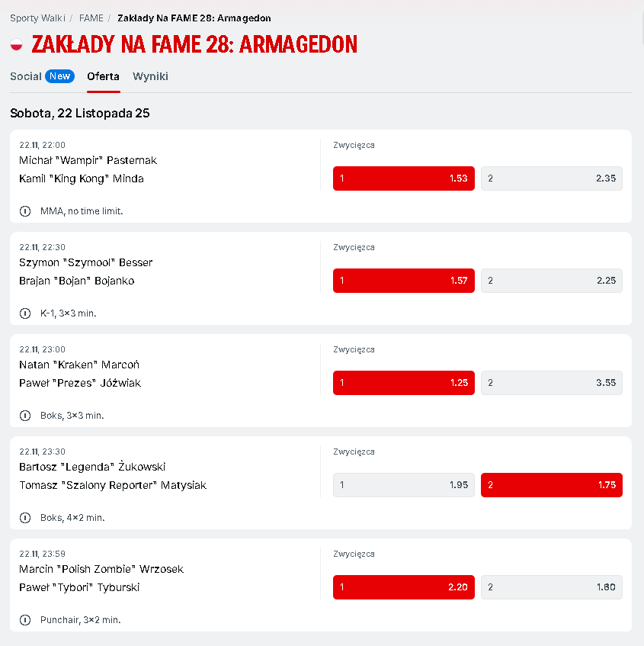Viewport: 644px width, 646px height.
Task: Open the Social tab
Action: point(26,76)
